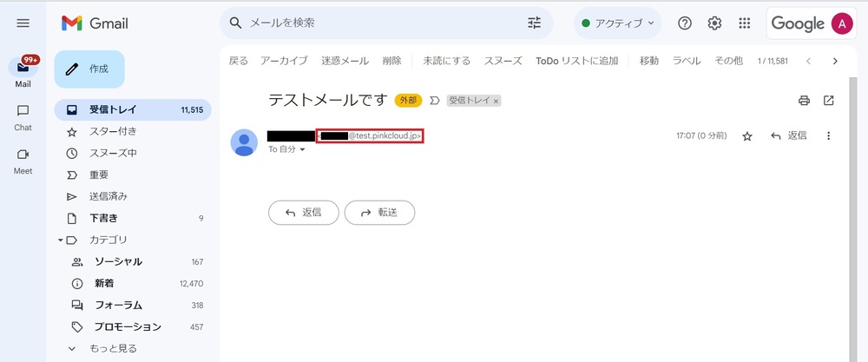Remove the 受信トレイ label chip

(496, 102)
